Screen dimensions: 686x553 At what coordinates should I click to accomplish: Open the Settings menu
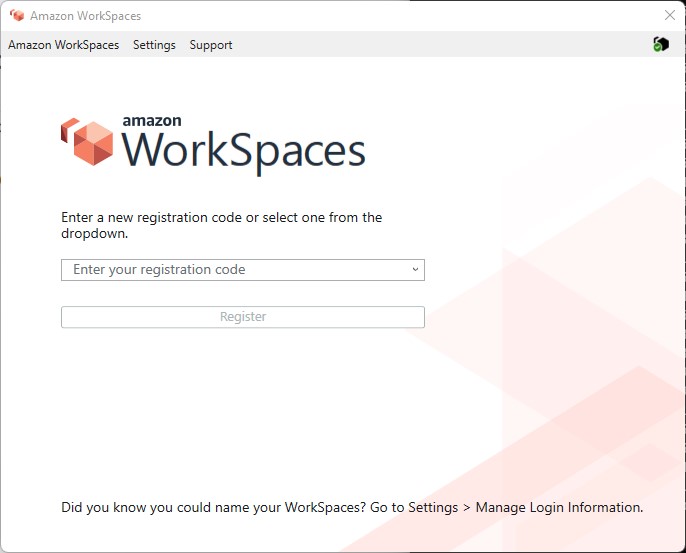coord(154,45)
